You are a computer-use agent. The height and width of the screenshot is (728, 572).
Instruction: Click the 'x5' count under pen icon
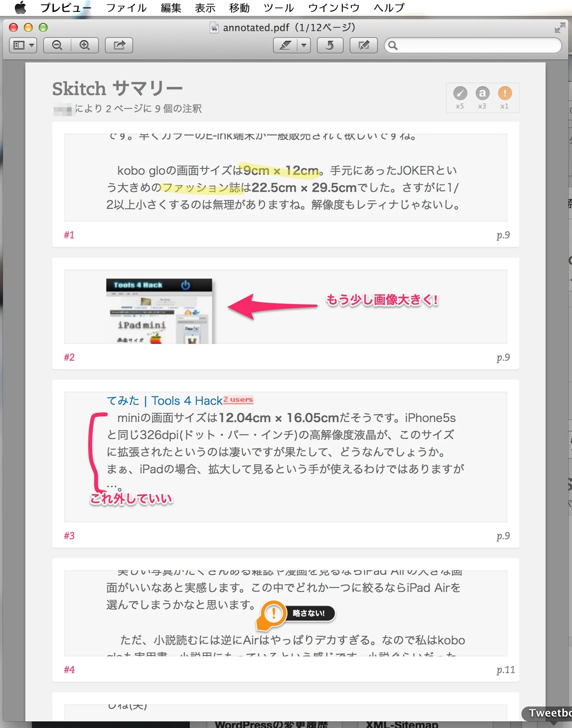click(x=460, y=106)
